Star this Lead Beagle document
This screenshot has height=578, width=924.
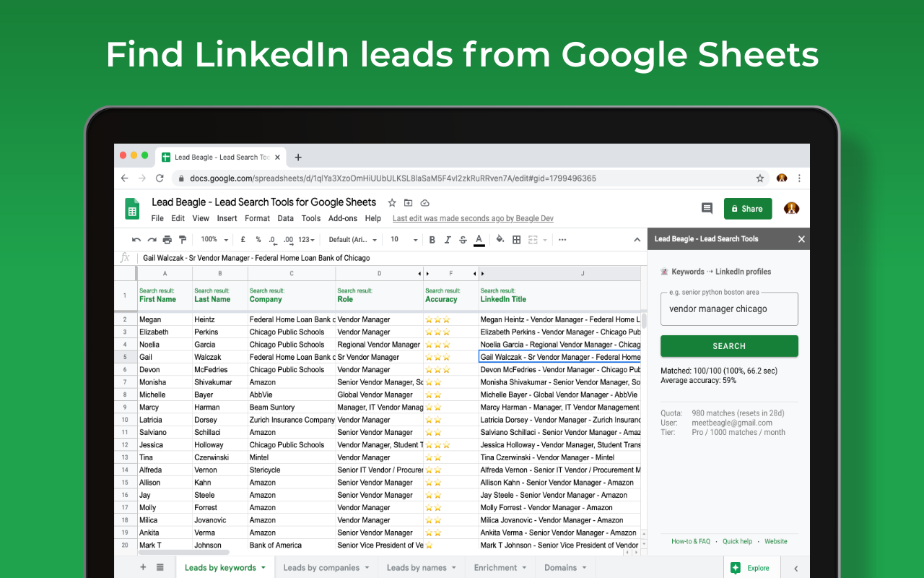coord(392,203)
